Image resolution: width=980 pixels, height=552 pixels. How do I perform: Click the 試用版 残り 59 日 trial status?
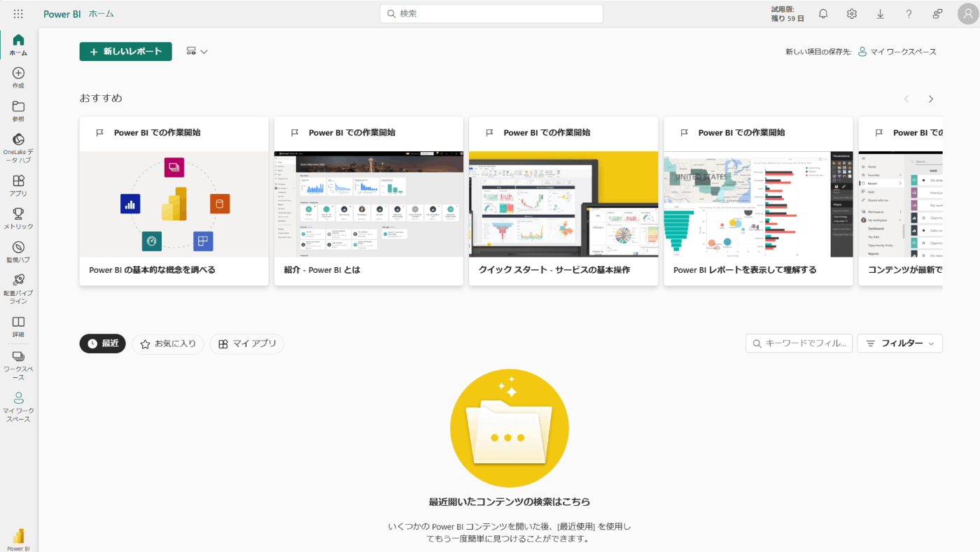tap(787, 14)
